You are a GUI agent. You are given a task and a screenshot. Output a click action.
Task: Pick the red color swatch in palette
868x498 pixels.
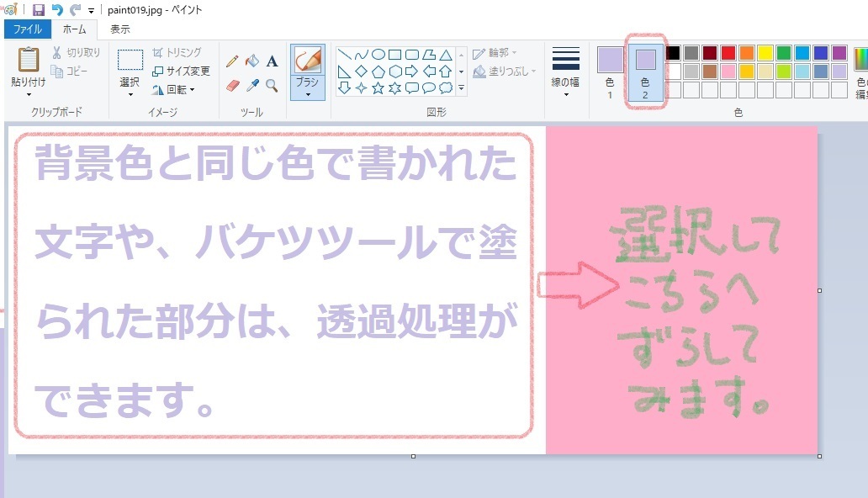728,53
